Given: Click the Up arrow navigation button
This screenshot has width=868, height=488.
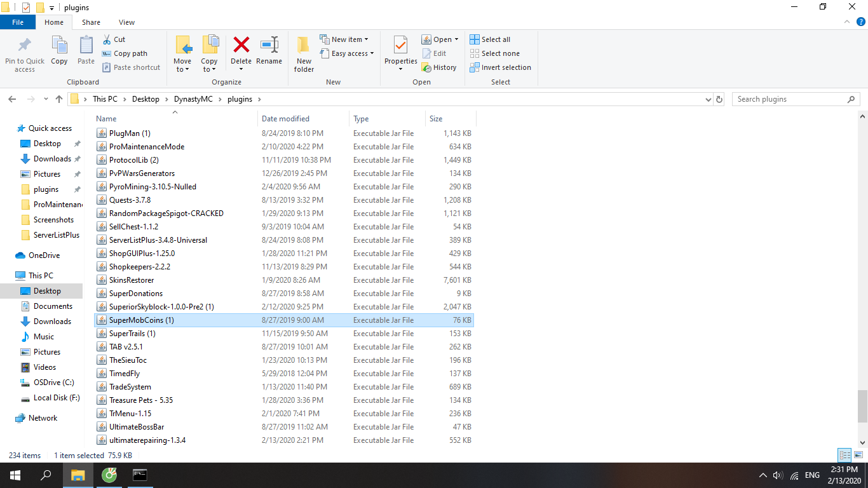Looking at the screenshot, I should (59, 99).
